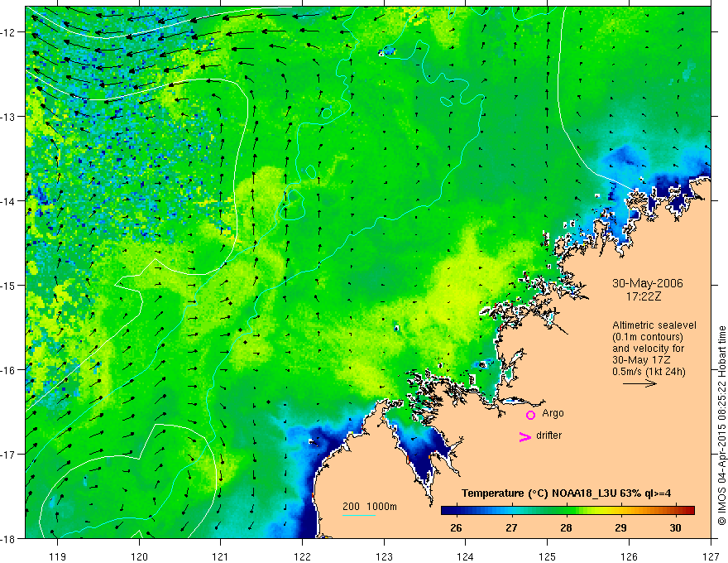Click latitude axis label -16
Viewport: 728px width, 563px height.
point(9,370)
